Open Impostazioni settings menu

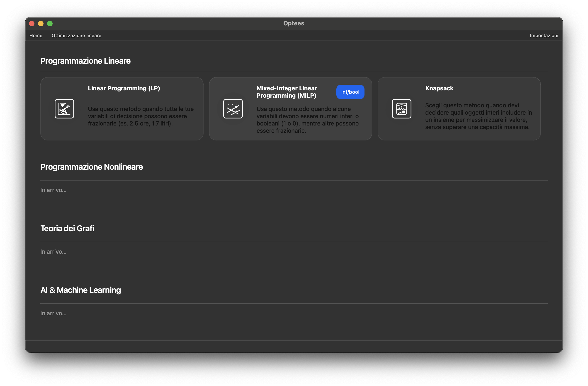click(x=544, y=36)
